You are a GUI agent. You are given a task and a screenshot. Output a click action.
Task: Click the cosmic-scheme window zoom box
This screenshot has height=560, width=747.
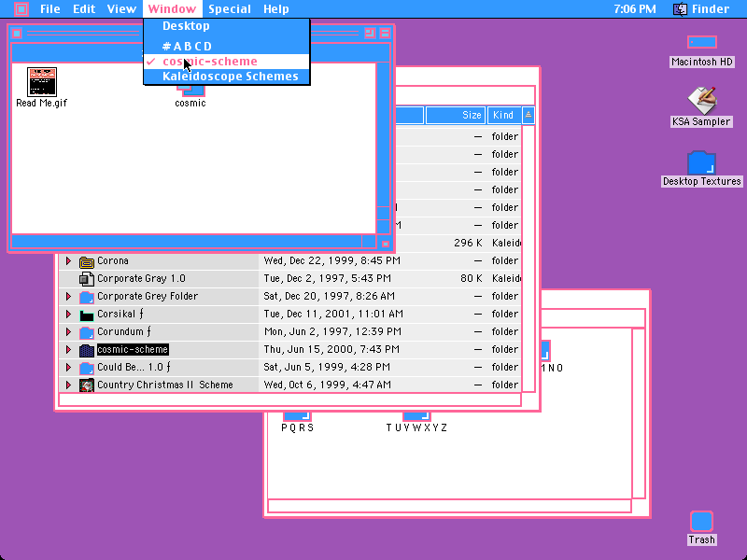(x=370, y=33)
